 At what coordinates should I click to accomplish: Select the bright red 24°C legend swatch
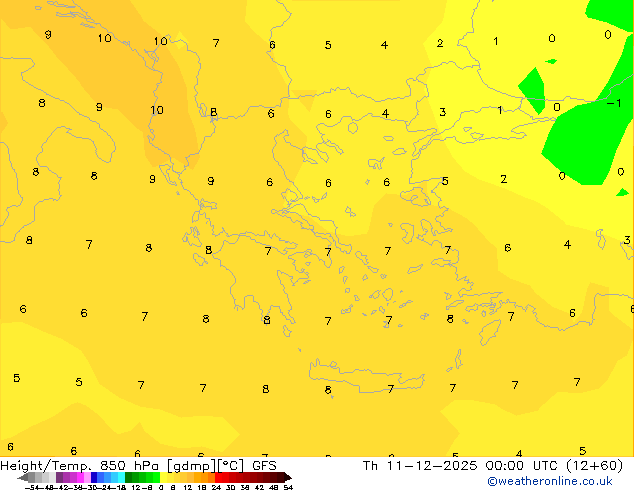click(x=218, y=477)
